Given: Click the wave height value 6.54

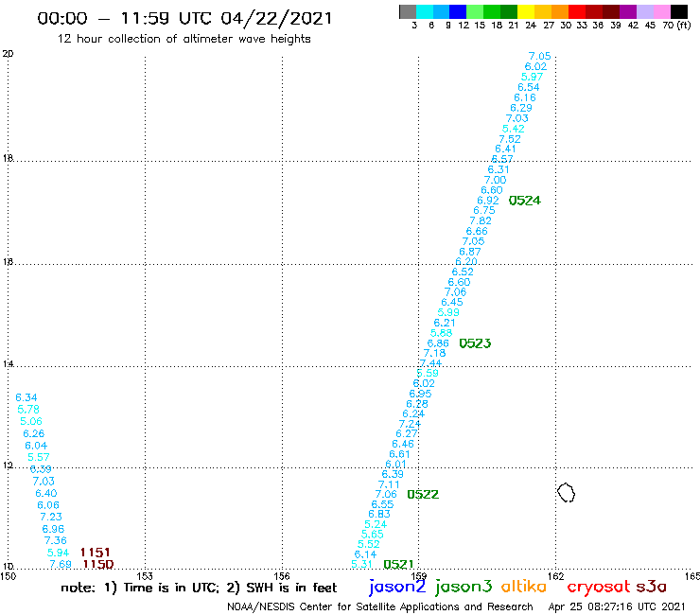Looking at the screenshot, I should coord(529,87).
